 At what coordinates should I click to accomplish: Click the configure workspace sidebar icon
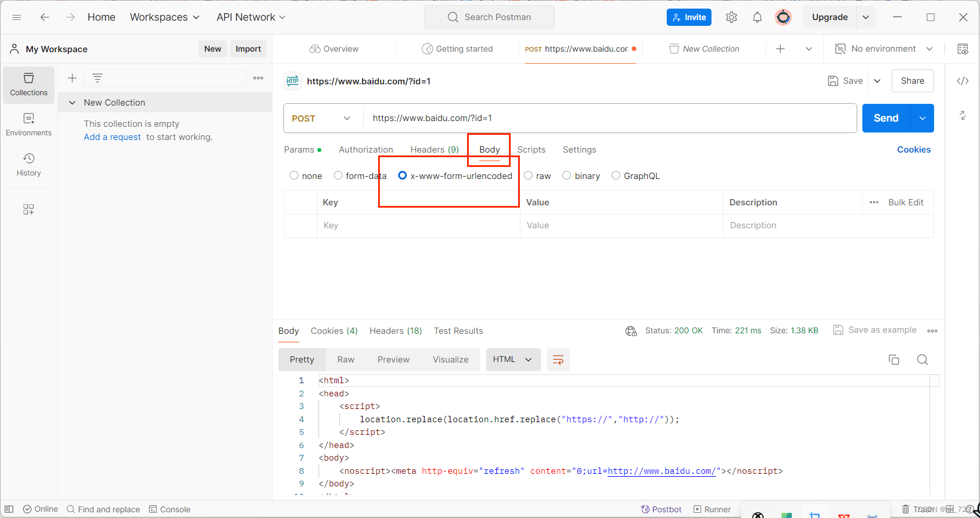[29, 209]
